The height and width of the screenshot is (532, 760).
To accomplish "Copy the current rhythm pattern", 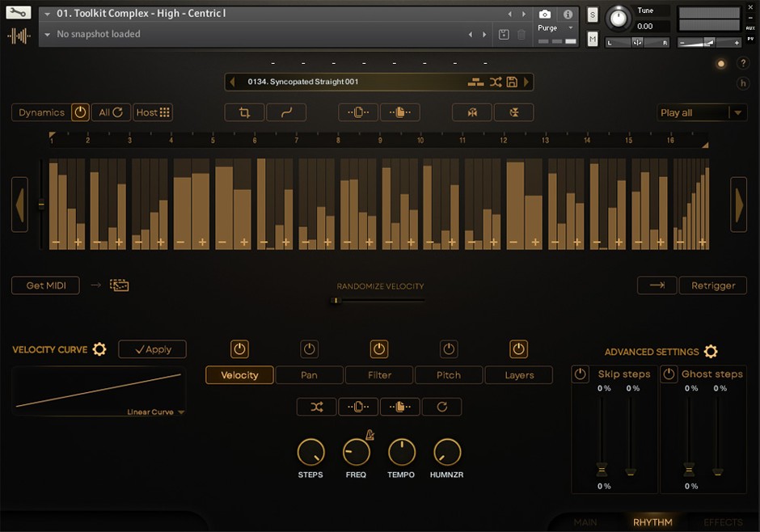I will coord(358,112).
